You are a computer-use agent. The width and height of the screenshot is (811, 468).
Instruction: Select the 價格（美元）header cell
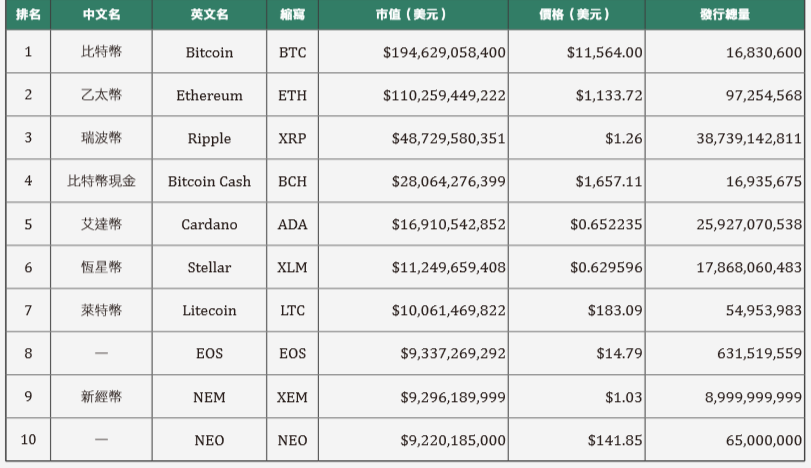tap(577, 14)
